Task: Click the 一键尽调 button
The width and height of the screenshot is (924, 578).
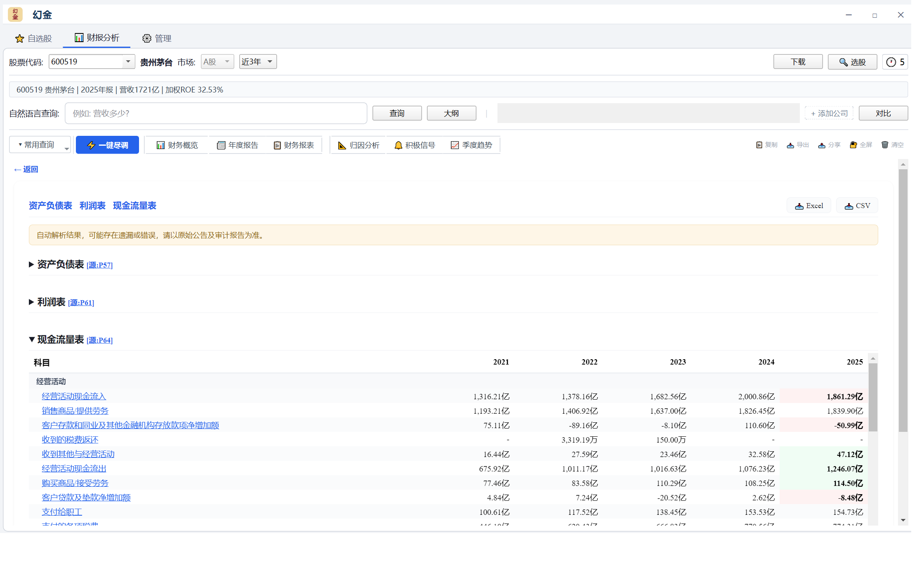Action: click(x=107, y=145)
